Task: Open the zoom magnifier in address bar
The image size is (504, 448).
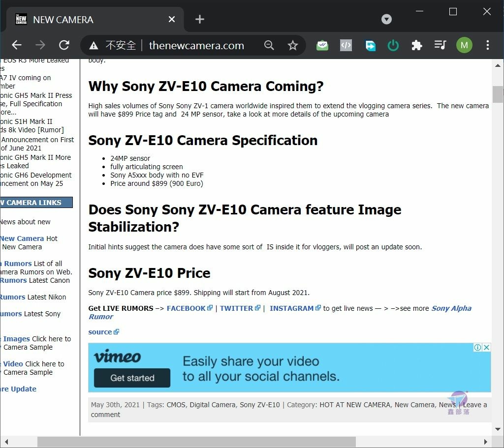Action: [269, 45]
